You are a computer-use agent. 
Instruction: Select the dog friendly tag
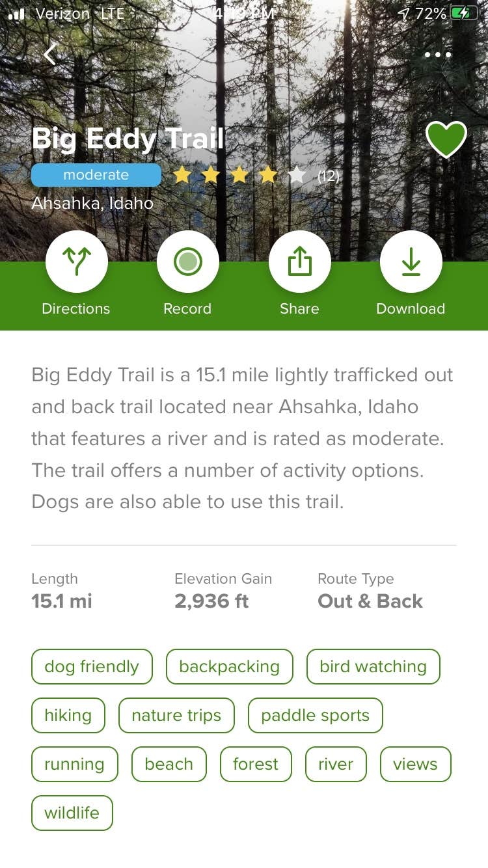click(92, 666)
